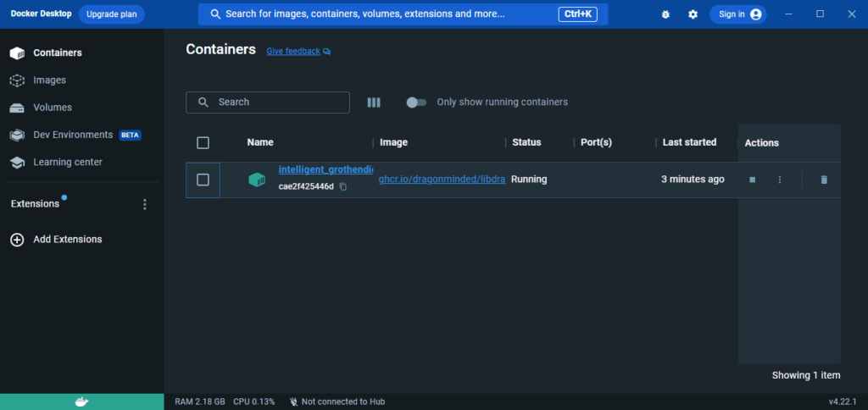Click the green container icon in row
868x410 pixels.
click(x=257, y=180)
